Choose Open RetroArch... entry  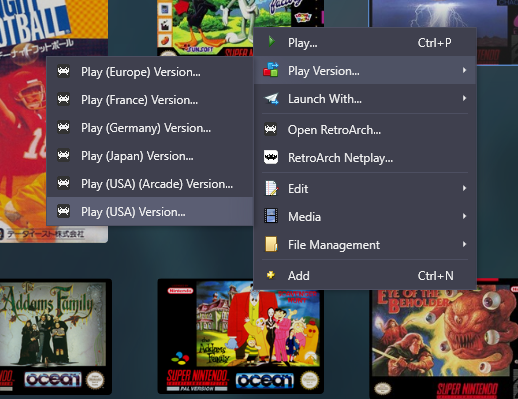click(x=365, y=130)
